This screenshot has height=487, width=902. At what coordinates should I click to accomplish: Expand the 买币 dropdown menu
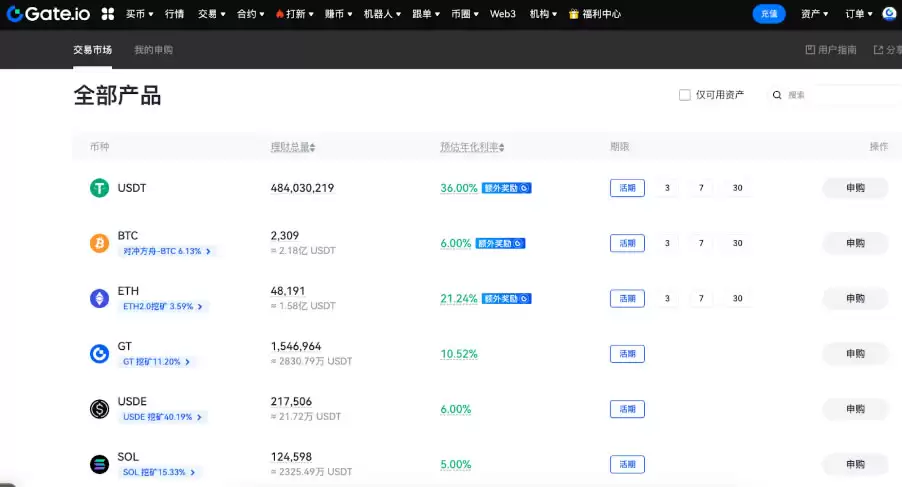click(139, 14)
